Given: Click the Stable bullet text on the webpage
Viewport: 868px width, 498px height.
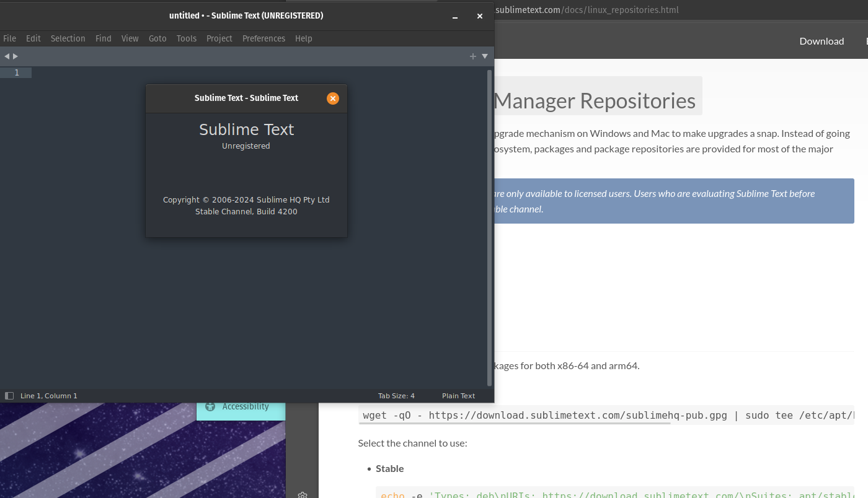Looking at the screenshot, I should (390, 468).
